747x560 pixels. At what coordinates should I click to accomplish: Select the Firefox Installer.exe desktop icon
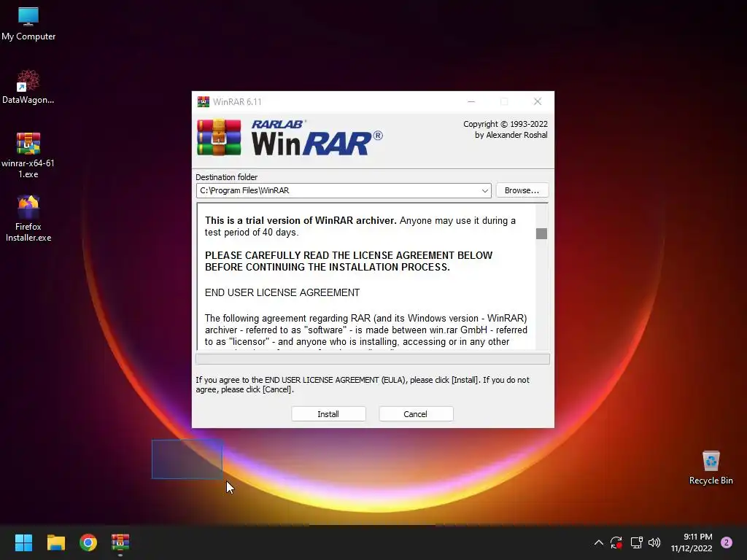[x=28, y=219]
